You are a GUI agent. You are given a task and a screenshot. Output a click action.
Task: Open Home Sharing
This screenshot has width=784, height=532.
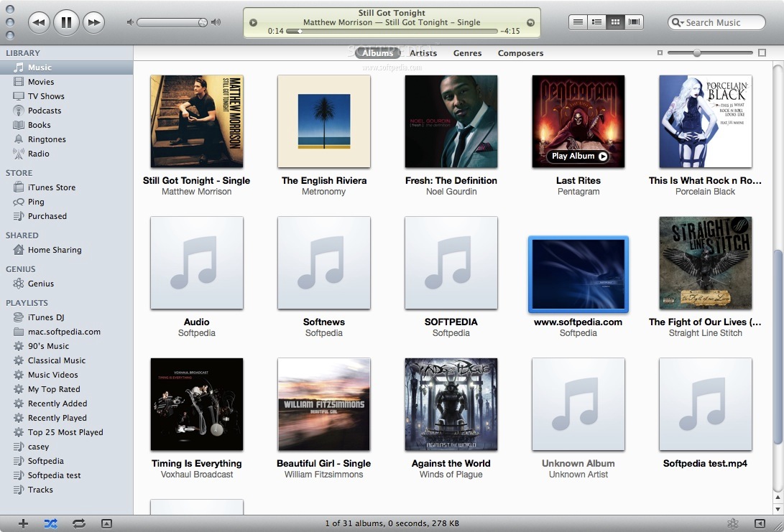point(67,250)
